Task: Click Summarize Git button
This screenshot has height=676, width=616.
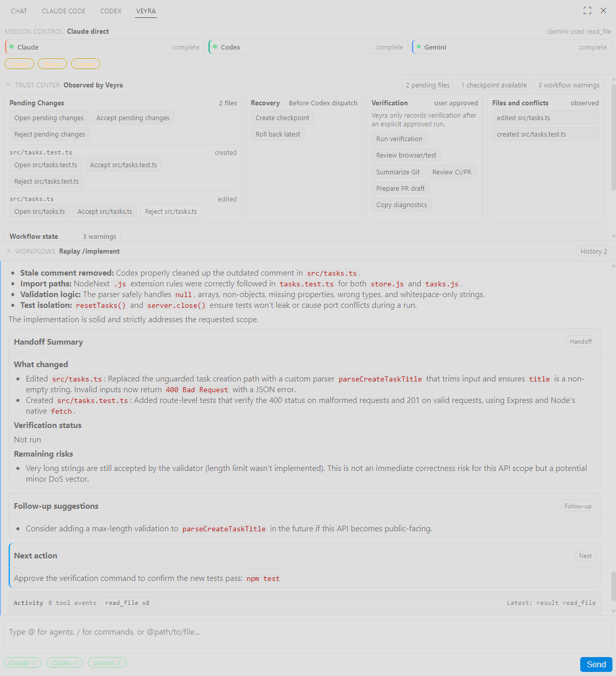Action: [x=398, y=172]
